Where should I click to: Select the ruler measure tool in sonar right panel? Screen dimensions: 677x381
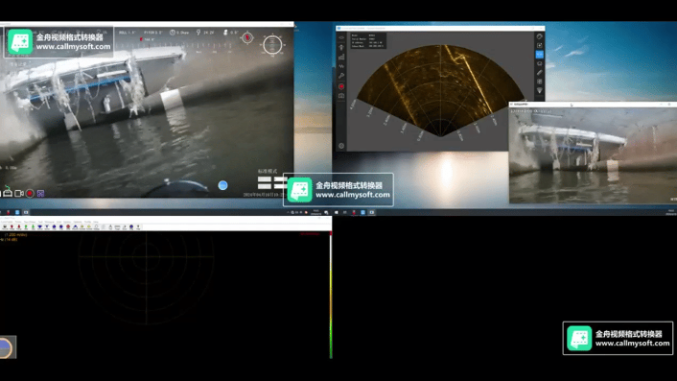pos(539,73)
